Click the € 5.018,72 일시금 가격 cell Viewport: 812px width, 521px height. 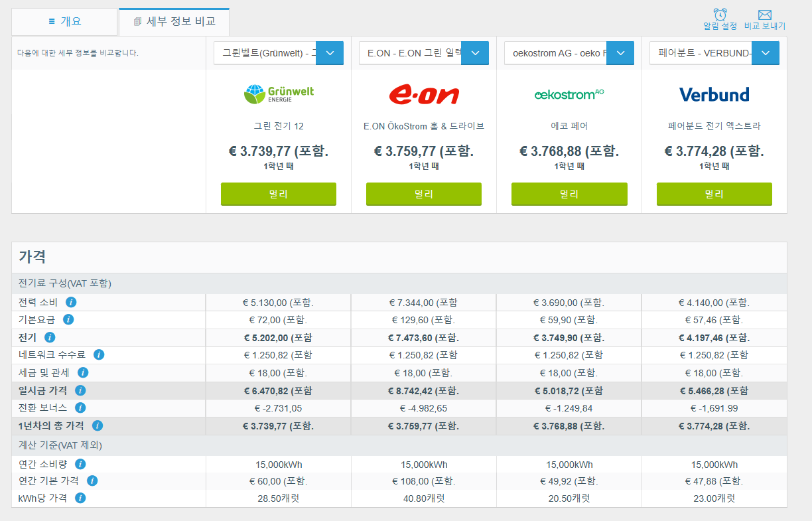pyautogui.click(x=569, y=390)
